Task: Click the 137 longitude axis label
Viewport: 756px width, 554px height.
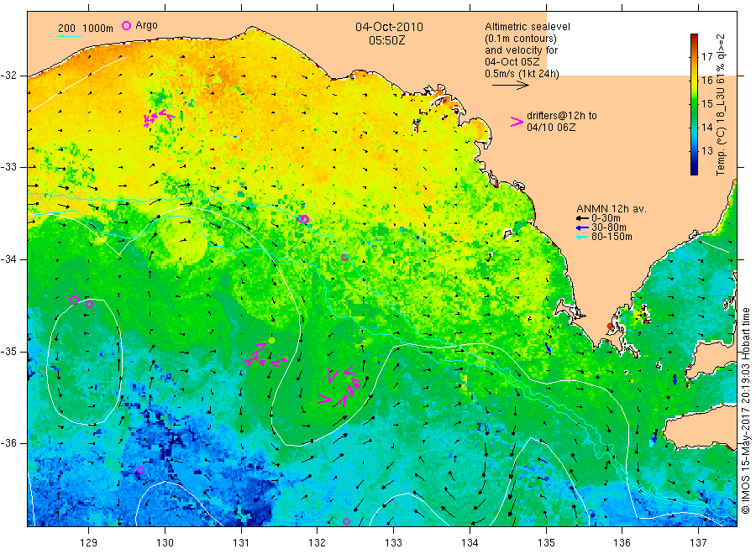Action: pos(698,543)
